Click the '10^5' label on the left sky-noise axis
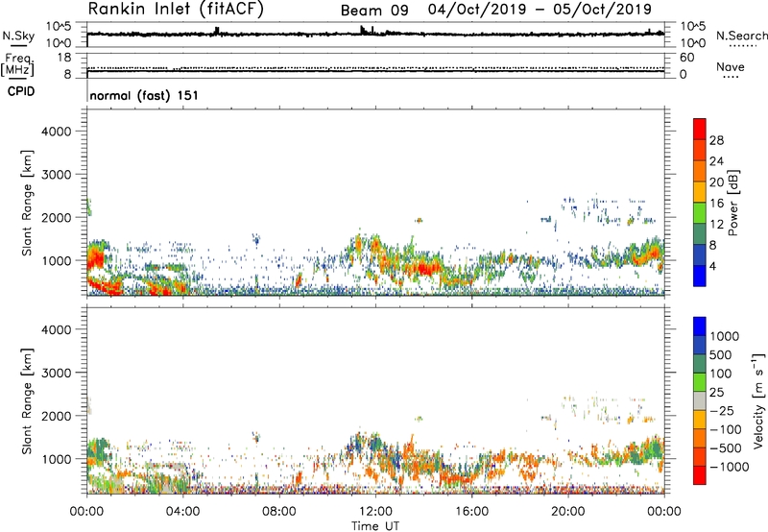Image resolution: width=768 pixels, height=532 pixels. [x=59, y=27]
